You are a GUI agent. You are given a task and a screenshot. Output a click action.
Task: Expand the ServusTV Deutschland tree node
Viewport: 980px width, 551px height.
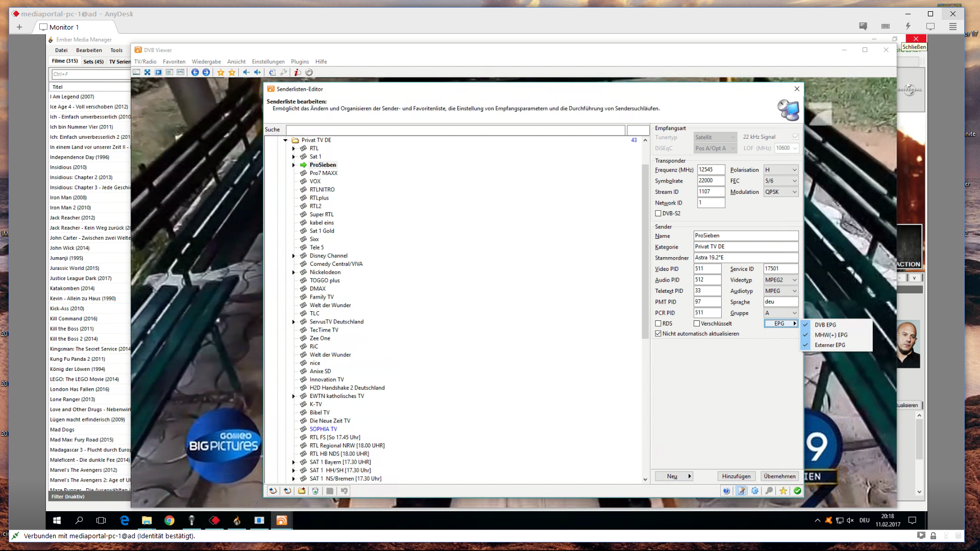pyautogui.click(x=293, y=322)
